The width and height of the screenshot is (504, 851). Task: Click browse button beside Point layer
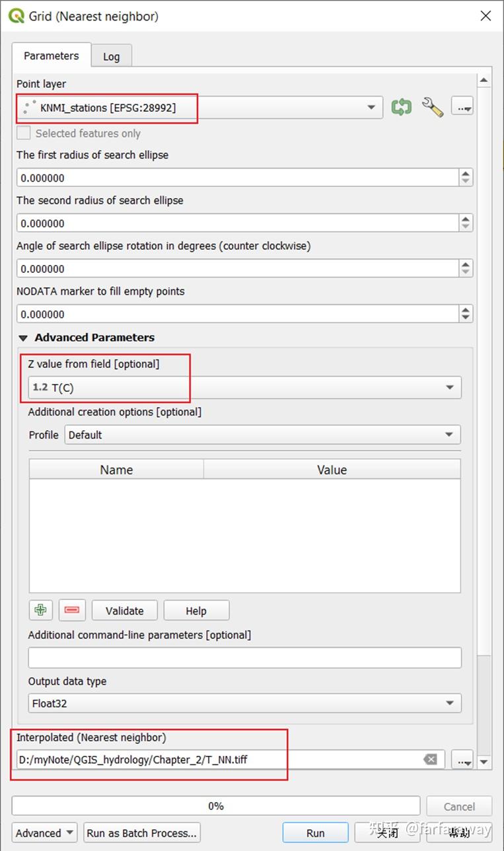point(462,107)
